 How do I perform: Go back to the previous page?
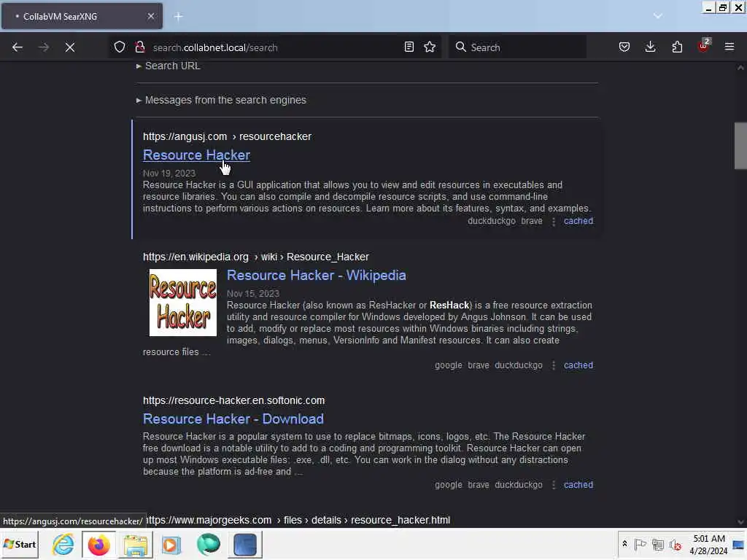click(18, 47)
